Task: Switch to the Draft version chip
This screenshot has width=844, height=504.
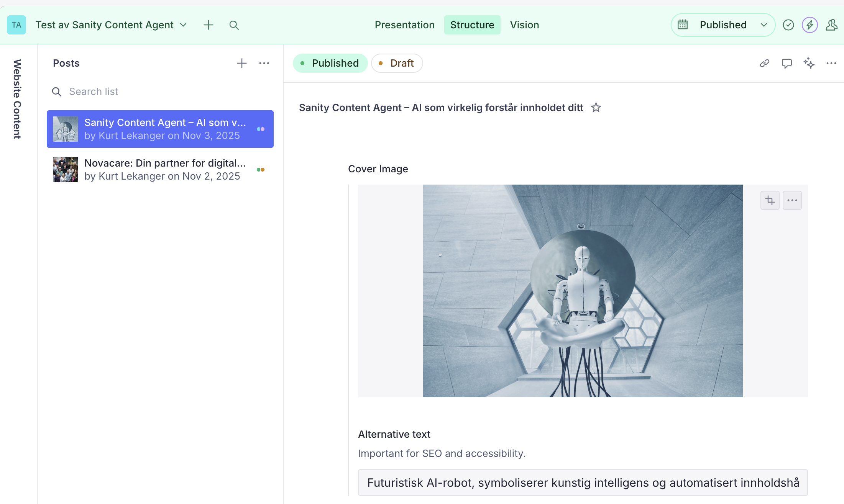Action: 397,63
